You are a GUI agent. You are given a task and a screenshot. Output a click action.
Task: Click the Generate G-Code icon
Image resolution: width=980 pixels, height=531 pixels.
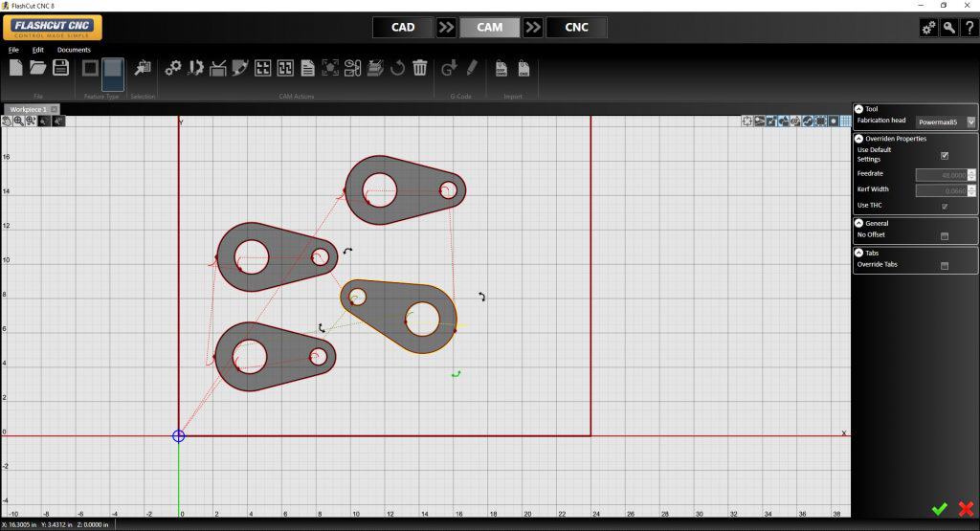click(x=449, y=68)
